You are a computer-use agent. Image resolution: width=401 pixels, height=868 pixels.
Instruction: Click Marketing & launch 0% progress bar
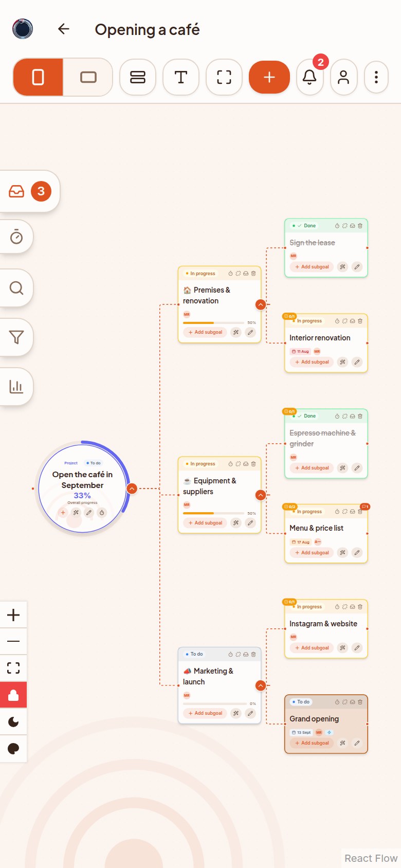213,703
